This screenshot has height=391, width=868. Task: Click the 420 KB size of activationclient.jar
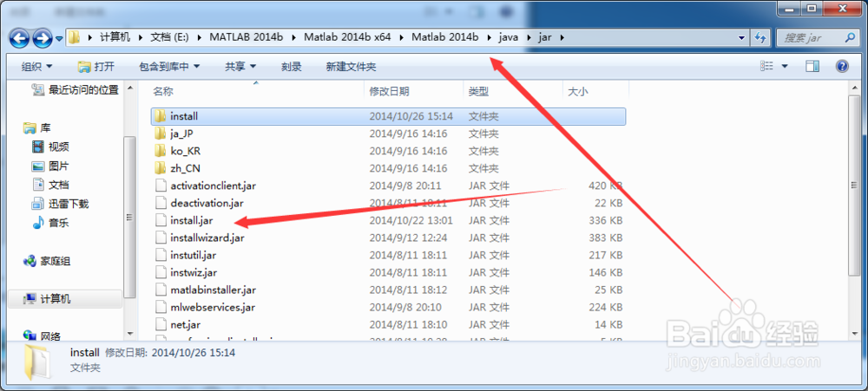coord(606,186)
